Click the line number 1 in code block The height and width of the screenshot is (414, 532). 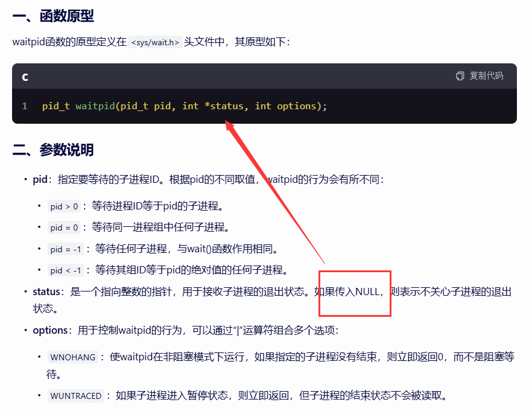[24, 106]
